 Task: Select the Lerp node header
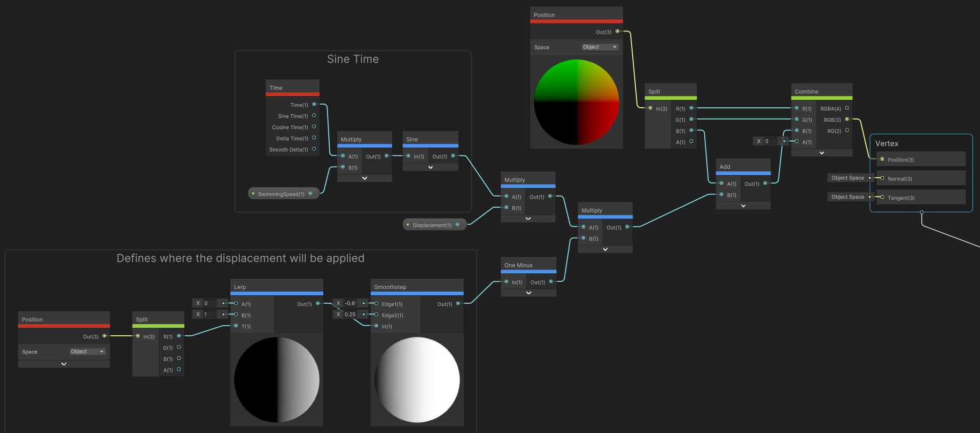[x=277, y=287]
